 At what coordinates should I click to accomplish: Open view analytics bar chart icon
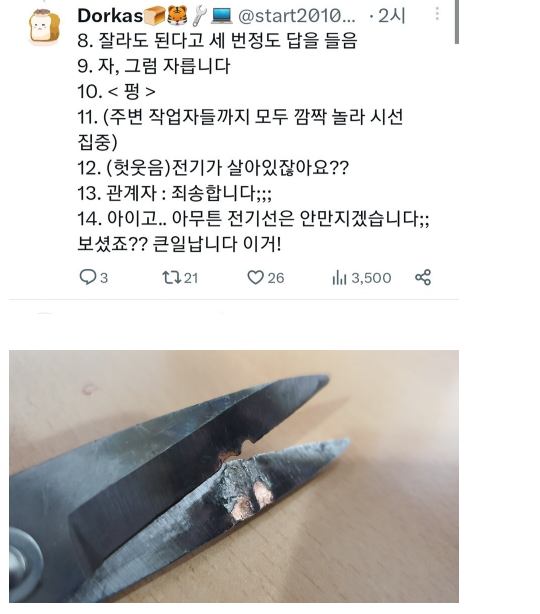(339, 278)
